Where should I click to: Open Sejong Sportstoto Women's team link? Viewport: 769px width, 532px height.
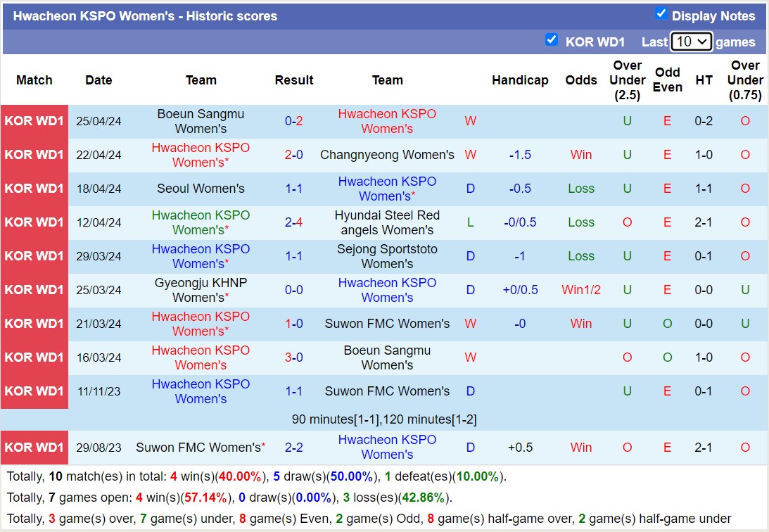pyautogui.click(x=387, y=256)
